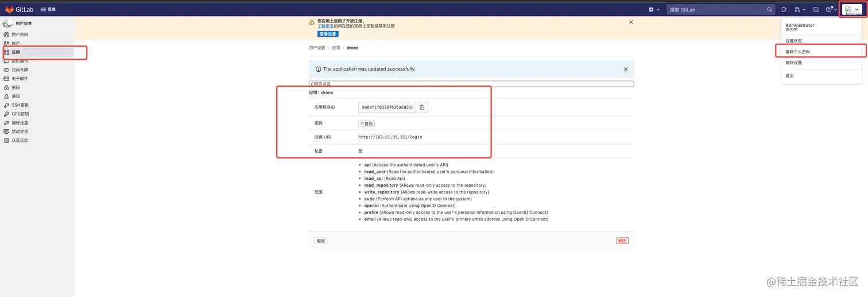Open the help question mark dropdown
Viewport: 868px width, 297px height.
(x=831, y=9)
